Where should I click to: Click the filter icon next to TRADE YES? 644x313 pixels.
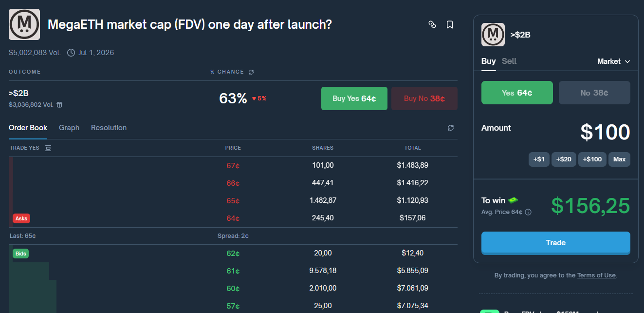(x=48, y=148)
